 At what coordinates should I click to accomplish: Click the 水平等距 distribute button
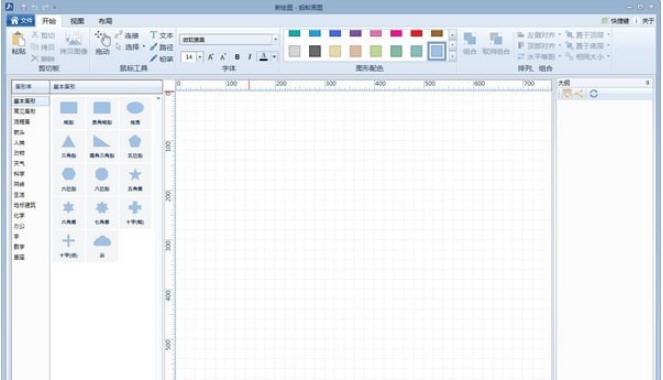(x=537, y=57)
